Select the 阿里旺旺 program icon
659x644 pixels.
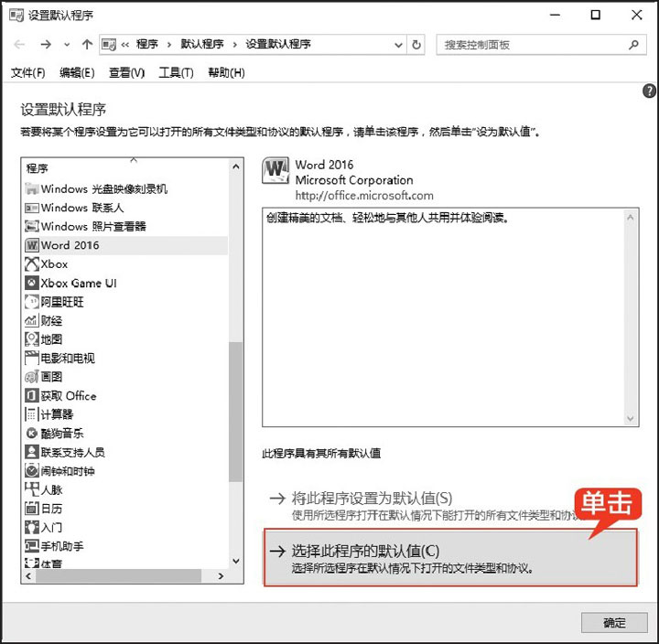[33, 302]
